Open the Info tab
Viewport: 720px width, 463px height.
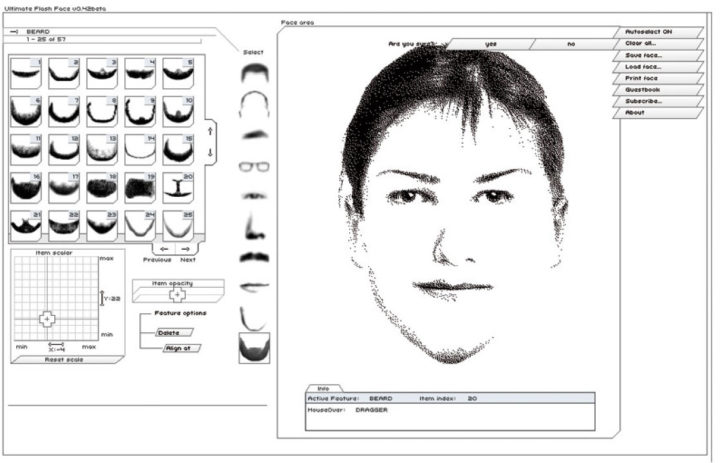tap(323, 389)
